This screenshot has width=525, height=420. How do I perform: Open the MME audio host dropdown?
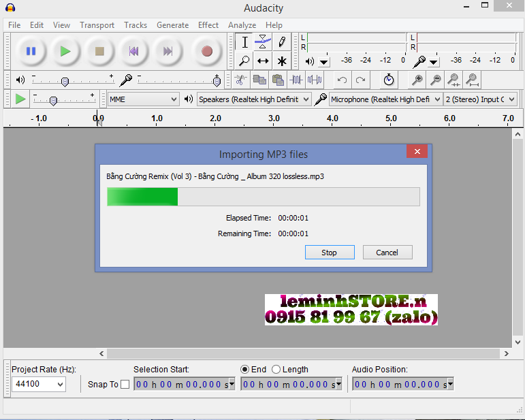[143, 99]
